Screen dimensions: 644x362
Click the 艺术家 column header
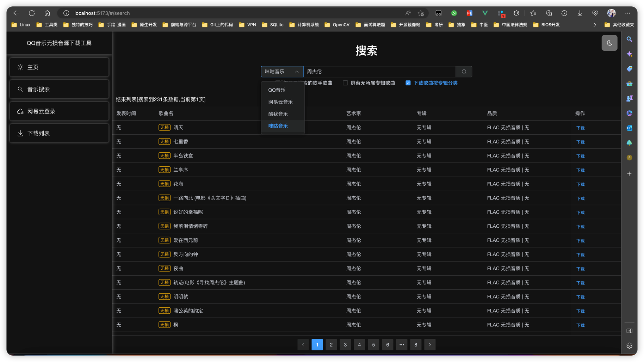click(353, 113)
